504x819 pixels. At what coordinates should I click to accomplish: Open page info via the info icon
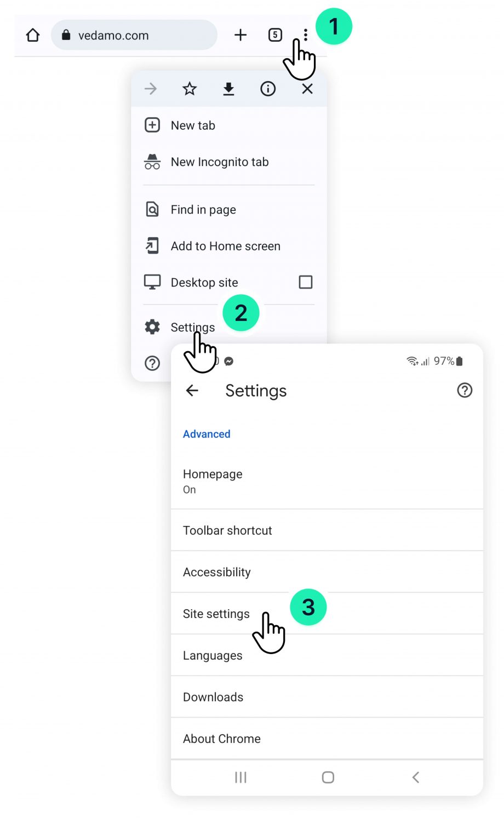(x=268, y=89)
